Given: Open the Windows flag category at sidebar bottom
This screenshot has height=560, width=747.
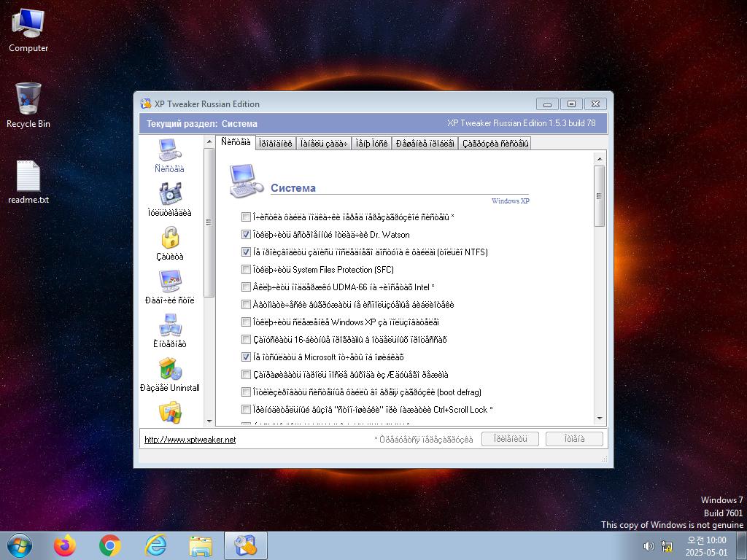Looking at the screenshot, I should pos(170,413).
